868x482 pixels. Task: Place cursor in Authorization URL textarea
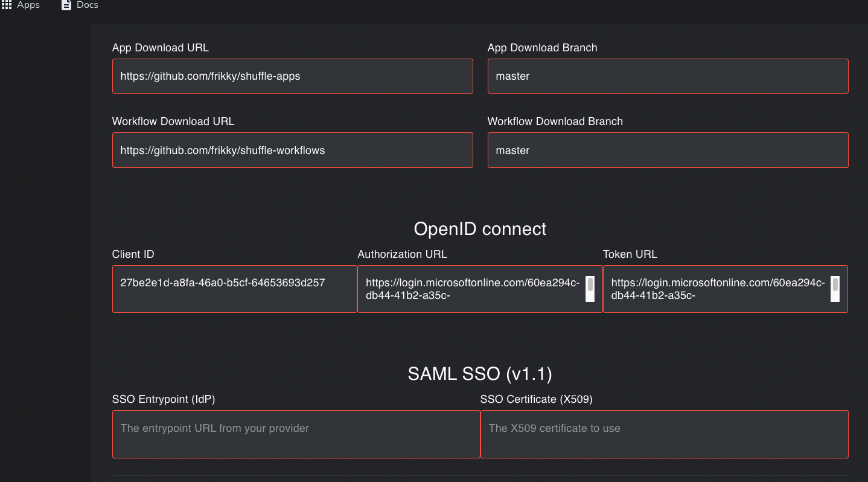(x=473, y=289)
